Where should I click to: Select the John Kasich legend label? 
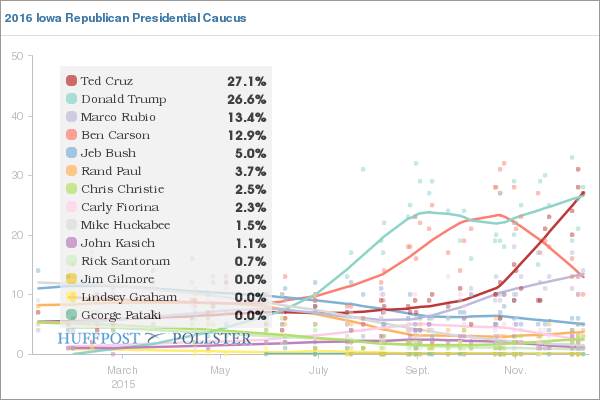click(118, 243)
